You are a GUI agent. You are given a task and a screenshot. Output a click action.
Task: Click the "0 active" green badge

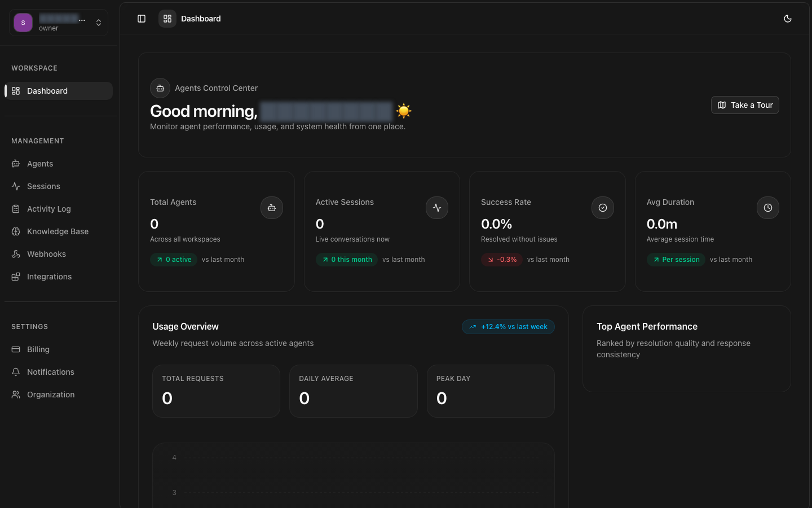174,260
